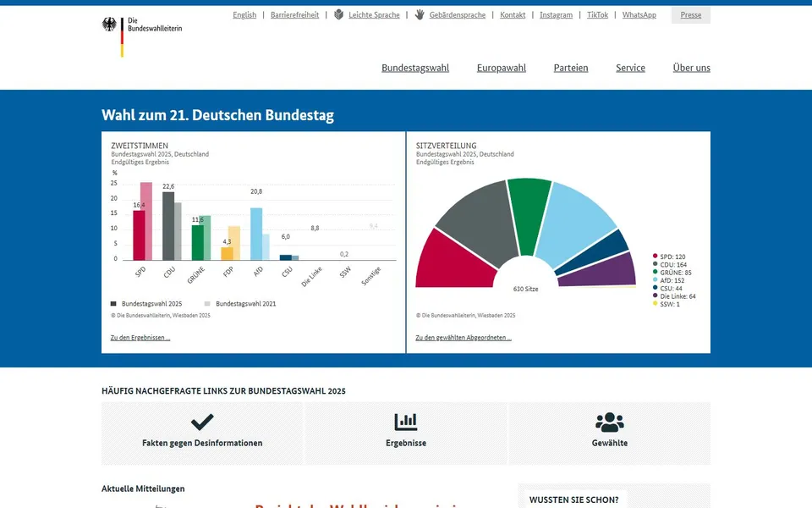Open the Gewählte tile
Viewport: 812px width, 508px height.
(x=610, y=433)
